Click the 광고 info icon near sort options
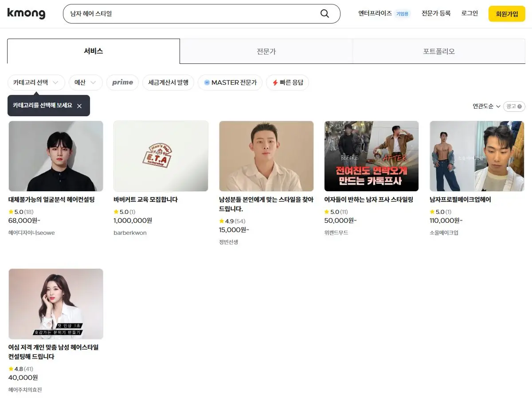 click(x=520, y=106)
